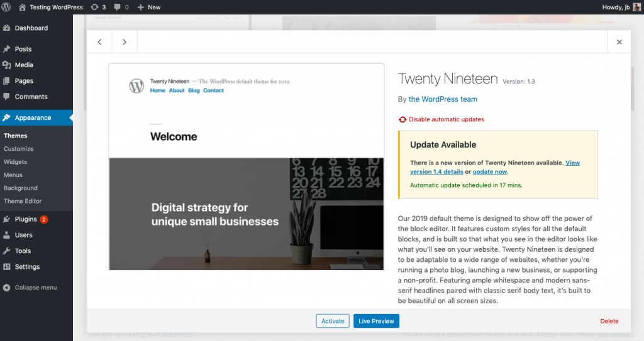Click the Collapse menu arrow icon
This screenshot has width=644, height=341.
[6, 288]
